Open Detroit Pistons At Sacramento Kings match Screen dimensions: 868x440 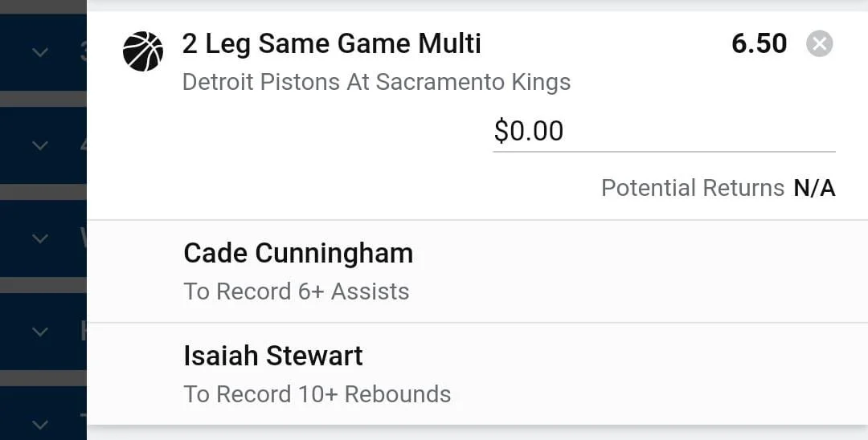click(x=376, y=82)
